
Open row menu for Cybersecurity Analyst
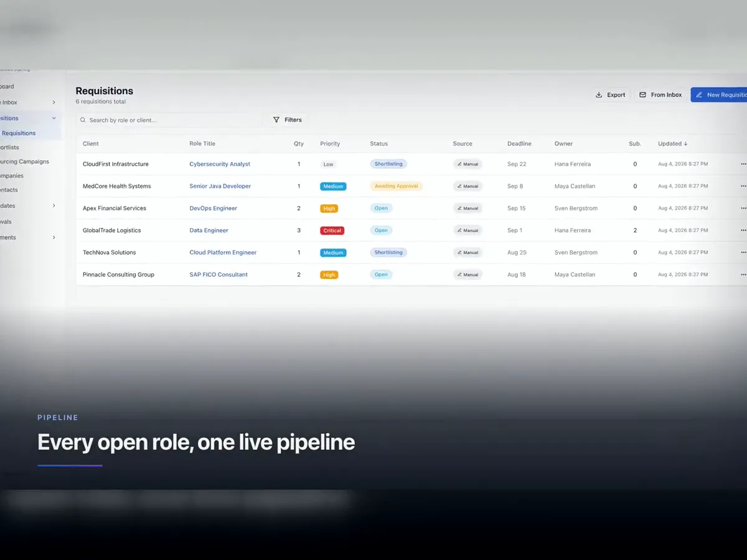coord(743,164)
